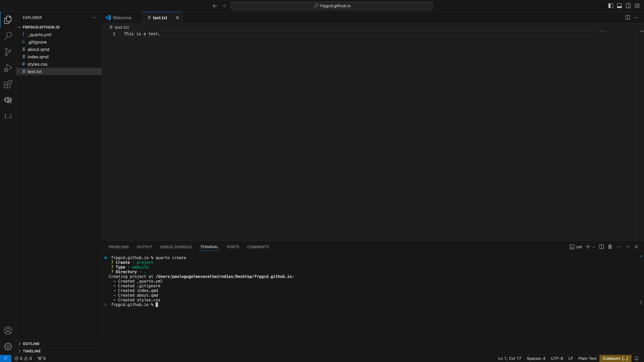
Task: Open the Accounts icon
Action: click(8, 330)
